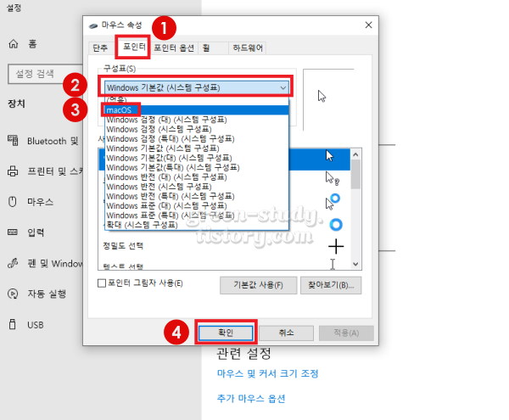Close the 마우스 속성 dialog
This screenshot has width=509, height=420.
coord(368,25)
